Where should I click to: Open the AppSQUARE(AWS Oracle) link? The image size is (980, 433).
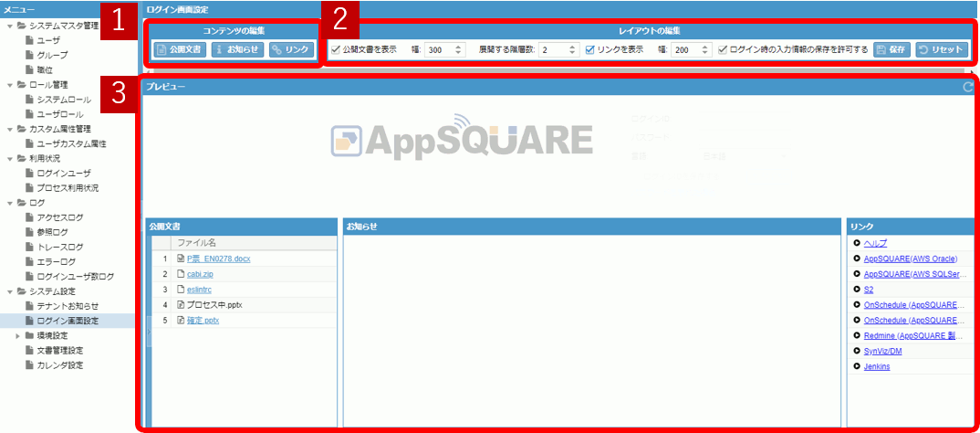[910, 259]
